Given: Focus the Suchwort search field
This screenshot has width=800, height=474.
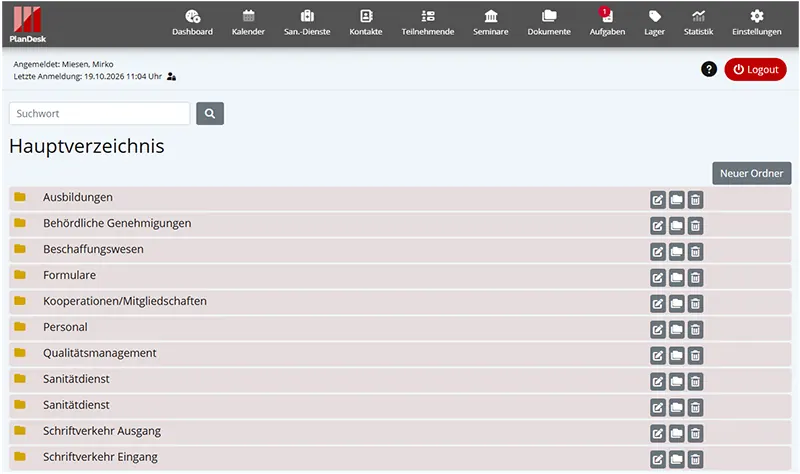Looking at the screenshot, I should [99, 113].
